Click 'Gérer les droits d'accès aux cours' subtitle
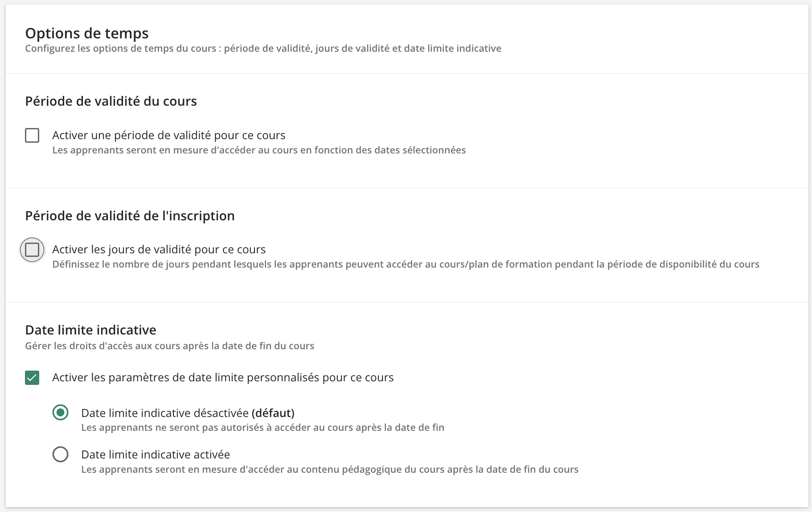The width and height of the screenshot is (812, 512). (x=169, y=345)
